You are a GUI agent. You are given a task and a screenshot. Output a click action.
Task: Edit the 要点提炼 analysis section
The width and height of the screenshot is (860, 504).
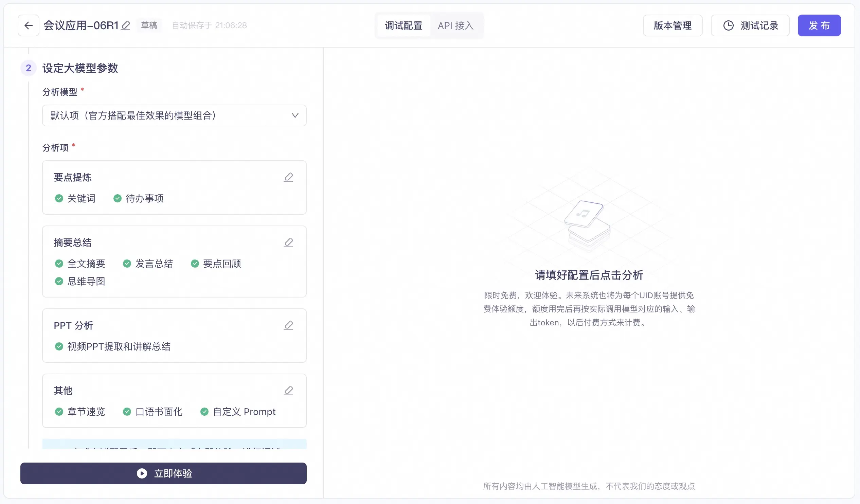pyautogui.click(x=288, y=177)
